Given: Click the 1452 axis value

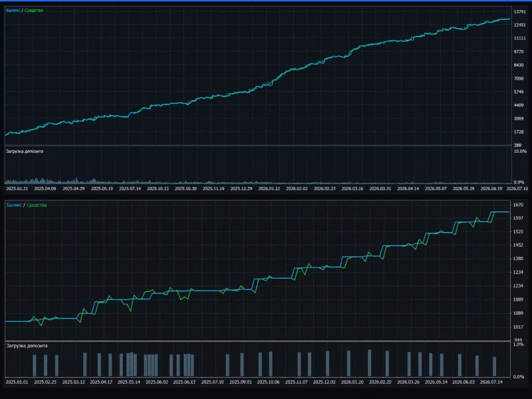Looking at the screenshot, I should point(518,245).
